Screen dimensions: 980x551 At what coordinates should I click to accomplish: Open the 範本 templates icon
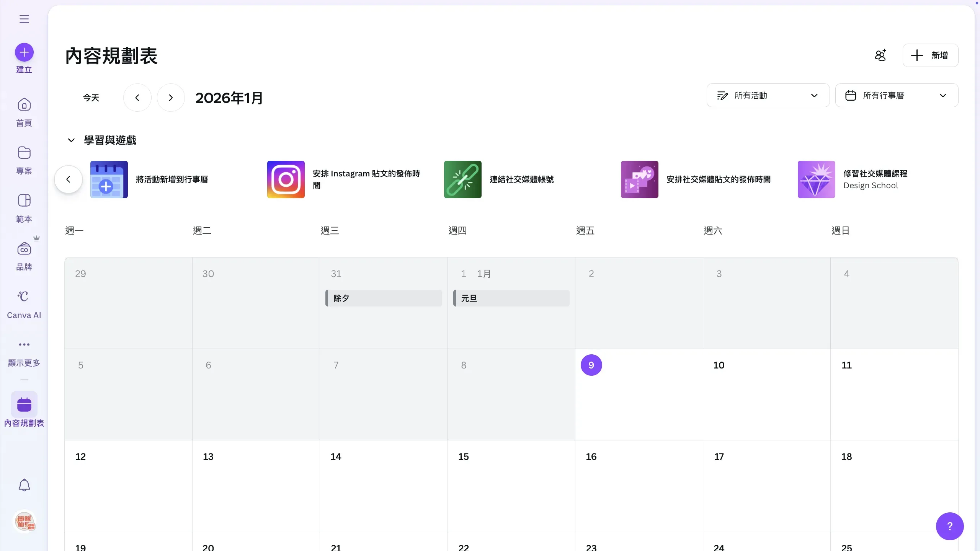pos(24,201)
